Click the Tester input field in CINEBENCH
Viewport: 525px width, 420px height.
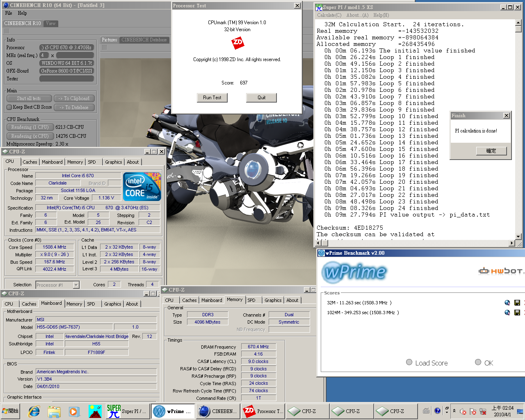pyautogui.click(x=67, y=78)
